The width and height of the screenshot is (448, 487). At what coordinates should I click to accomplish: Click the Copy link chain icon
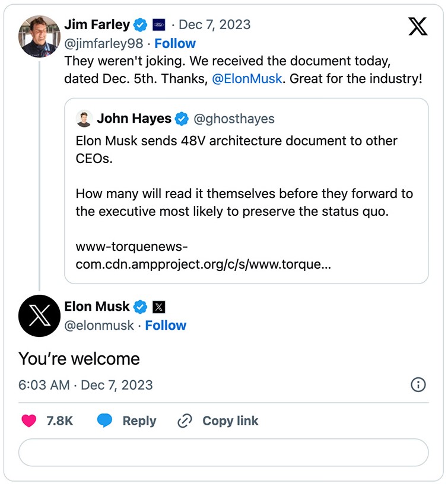185,421
